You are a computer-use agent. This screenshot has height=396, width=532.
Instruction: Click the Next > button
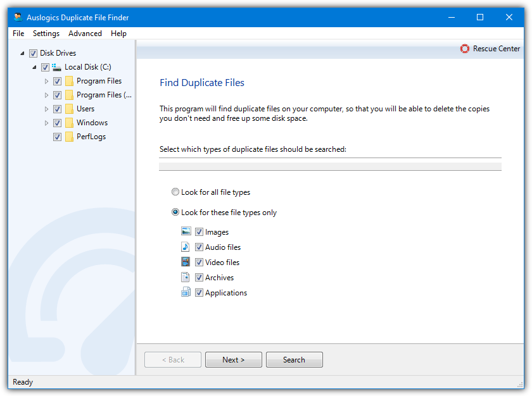pyautogui.click(x=234, y=359)
